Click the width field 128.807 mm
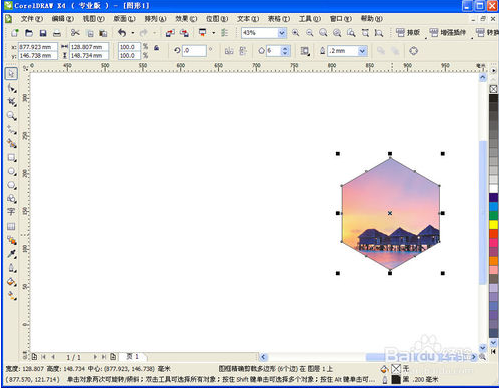Image resolution: width=499 pixels, height=390 pixels. click(89, 47)
